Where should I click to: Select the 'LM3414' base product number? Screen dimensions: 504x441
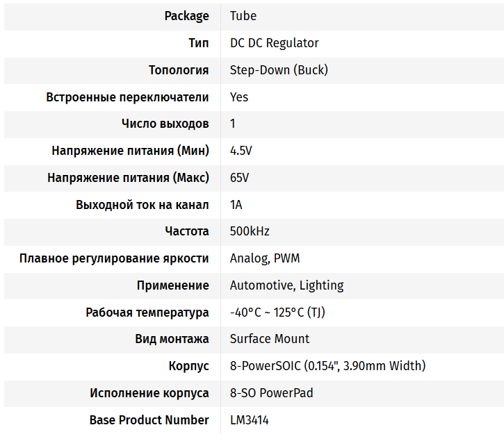250,420
